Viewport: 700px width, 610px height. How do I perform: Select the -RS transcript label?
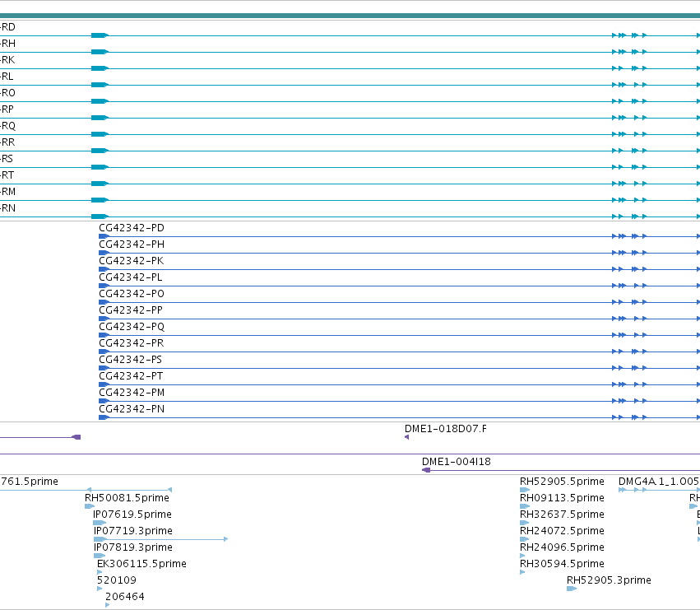7,159
